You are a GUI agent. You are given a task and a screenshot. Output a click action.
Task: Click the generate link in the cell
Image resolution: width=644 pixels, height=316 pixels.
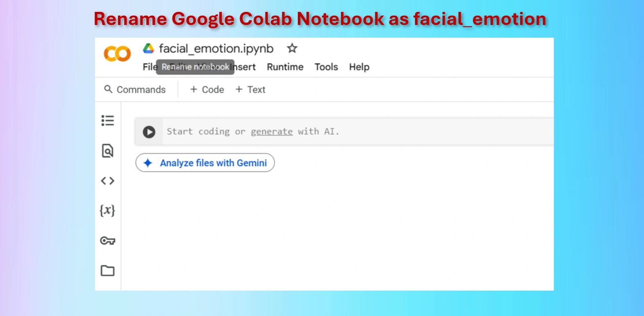[272, 131]
